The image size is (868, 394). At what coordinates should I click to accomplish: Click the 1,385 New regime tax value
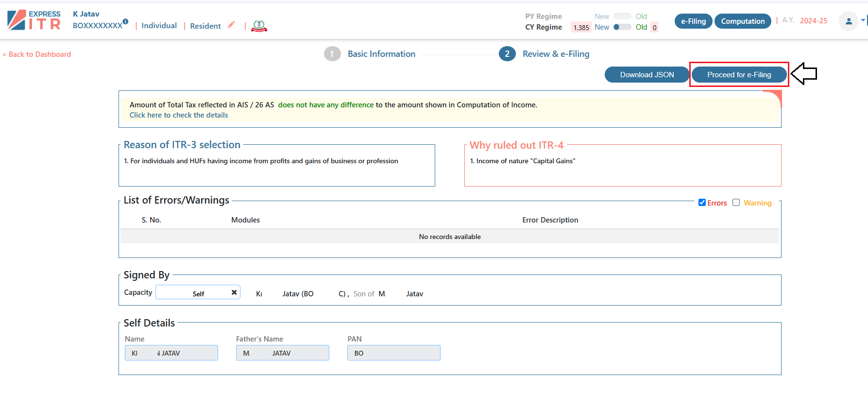581,27
